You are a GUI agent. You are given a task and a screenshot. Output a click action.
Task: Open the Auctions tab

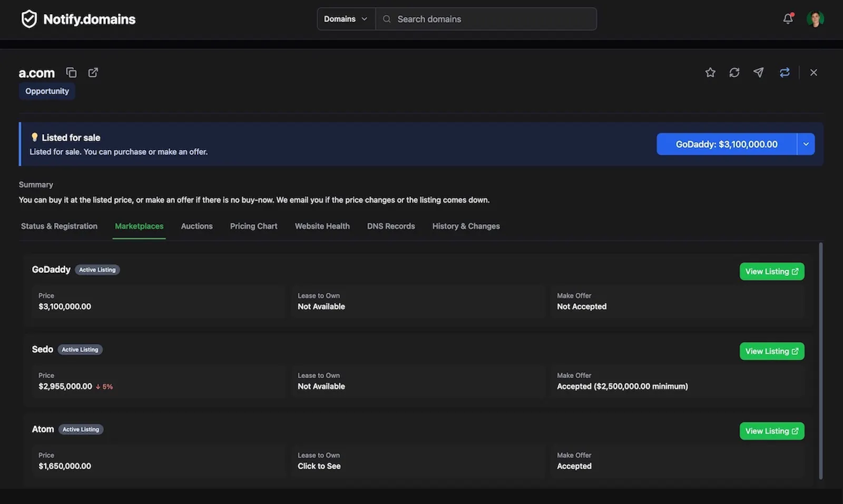point(197,226)
